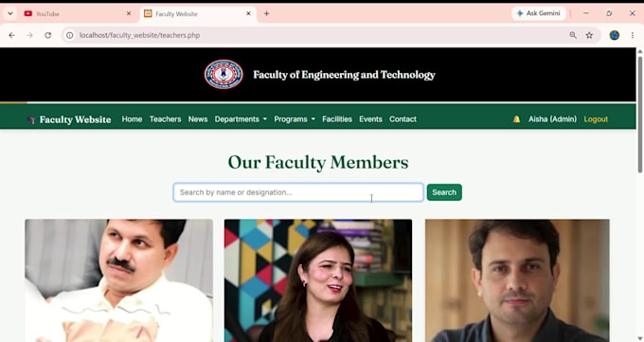Viewport: 644px width, 342px height.
Task: Click the site info icon in address bar
Action: coord(70,35)
